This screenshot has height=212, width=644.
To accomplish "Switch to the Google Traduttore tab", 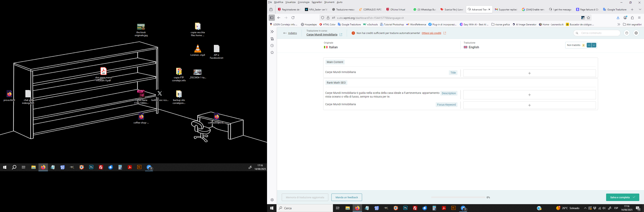I will point(615,9).
